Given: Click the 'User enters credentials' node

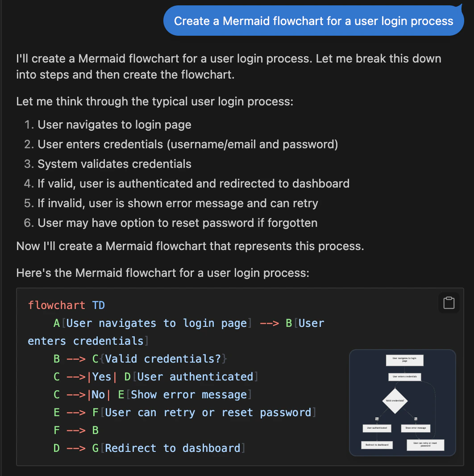Looking at the screenshot, I should [404, 377].
